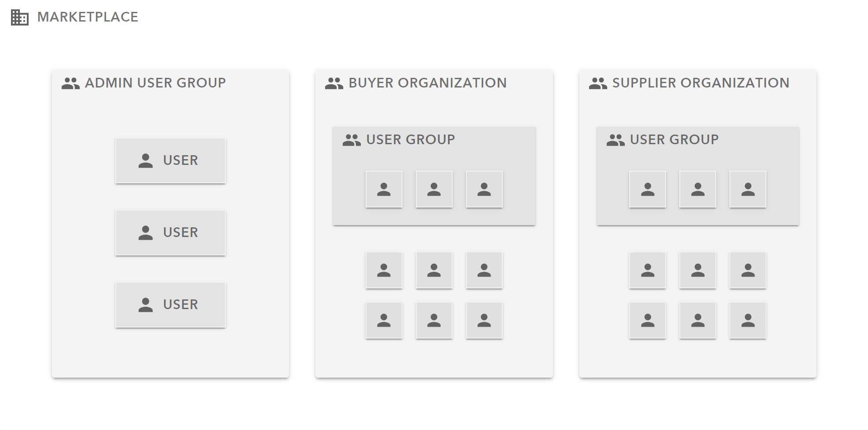Screen dimensions: 868x430
Task: Select the middle user in Buyer's User Group
Action: click(434, 189)
